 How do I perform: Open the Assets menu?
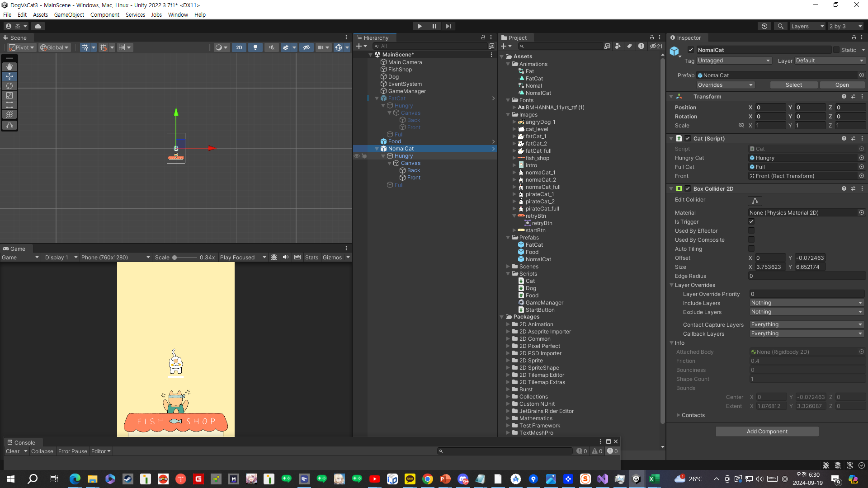pos(40,15)
